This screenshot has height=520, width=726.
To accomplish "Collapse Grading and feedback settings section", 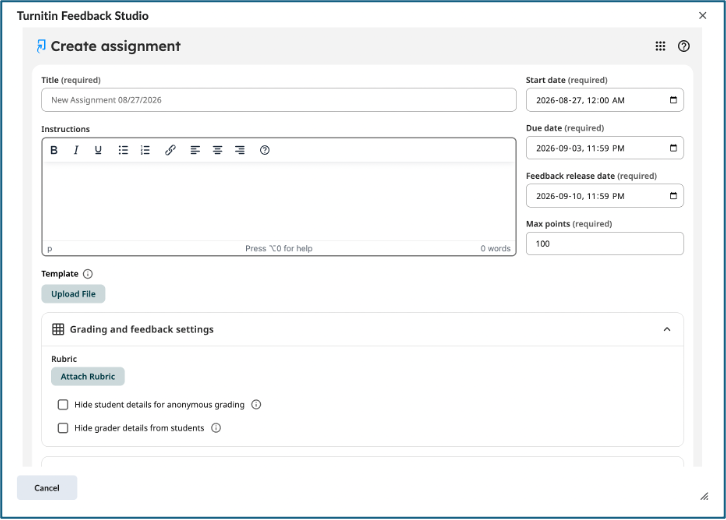I will [x=667, y=329].
